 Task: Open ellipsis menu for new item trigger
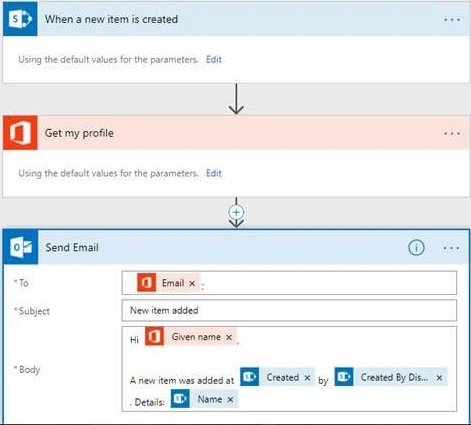[x=452, y=20]
